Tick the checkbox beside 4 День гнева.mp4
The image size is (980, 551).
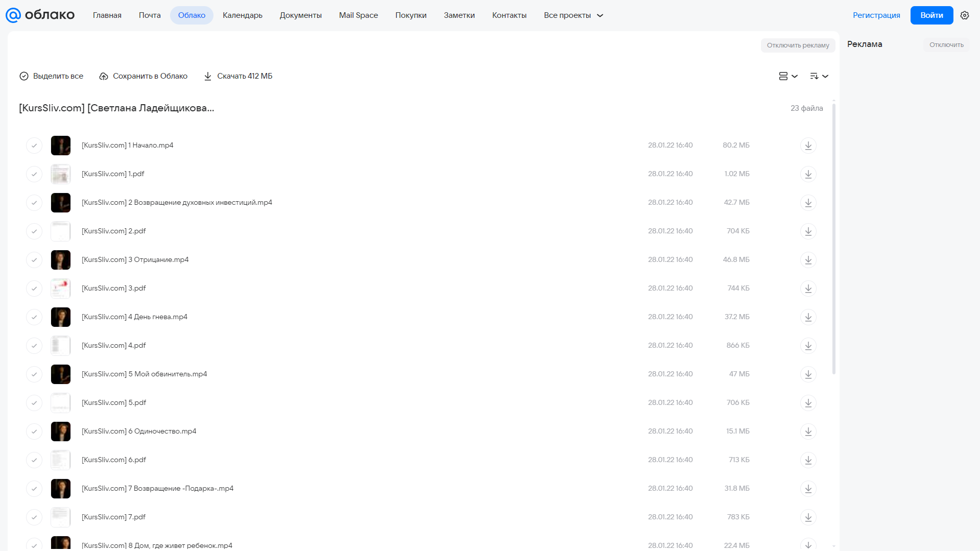coord(34,317)
